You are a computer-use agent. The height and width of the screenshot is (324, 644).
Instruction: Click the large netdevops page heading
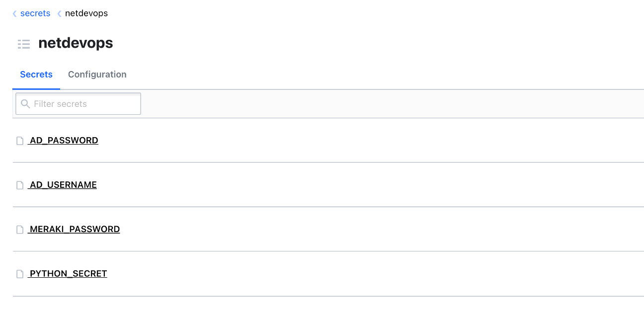(x=76, y=43)
